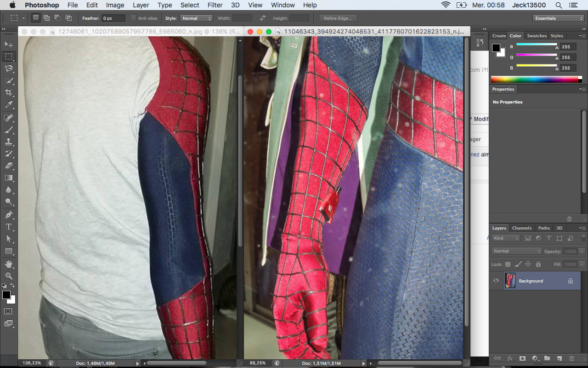Click the Add layer mask icon

[522, 358]
